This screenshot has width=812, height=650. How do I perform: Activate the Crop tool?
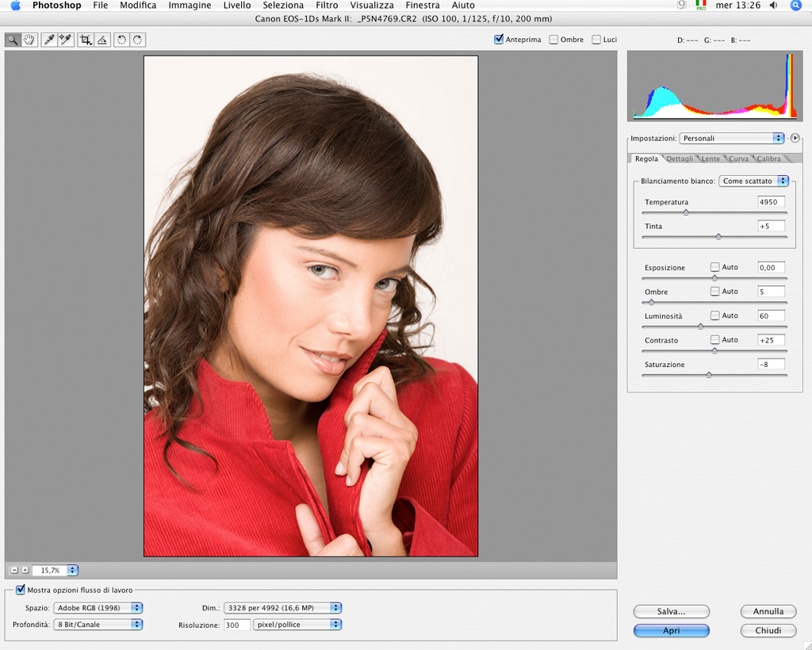(86, 40)
